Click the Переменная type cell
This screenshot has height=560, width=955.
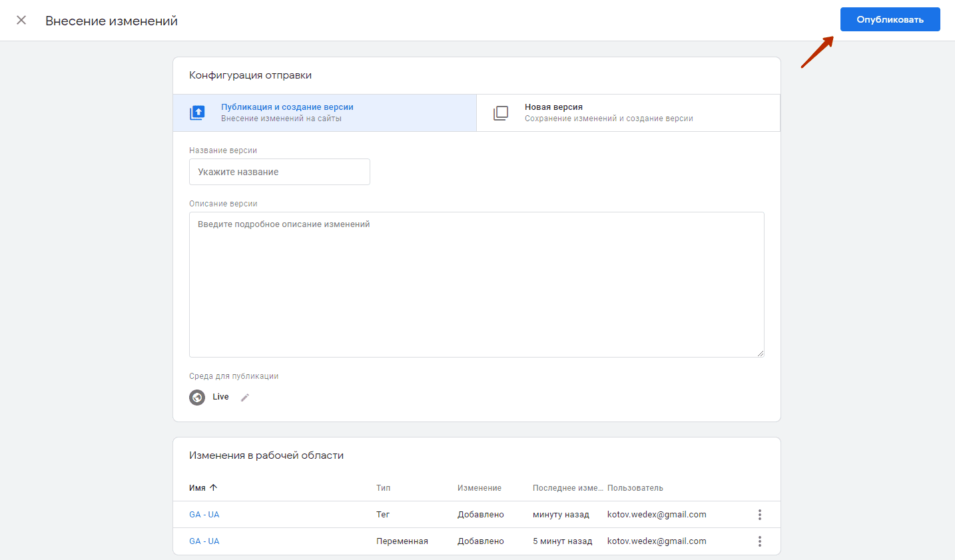point(402,541)
